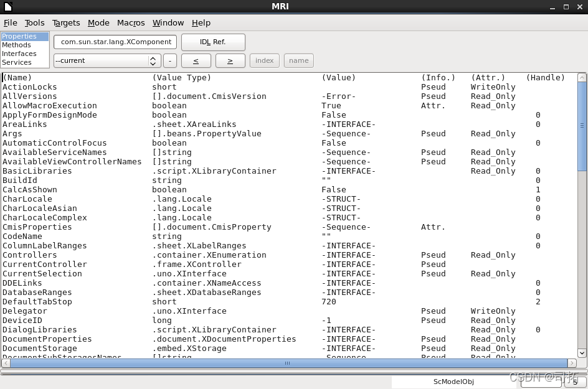Click the ScModelObj status field
The height and width of the screenshot is (389, 588).
click(x=453, y=382)
